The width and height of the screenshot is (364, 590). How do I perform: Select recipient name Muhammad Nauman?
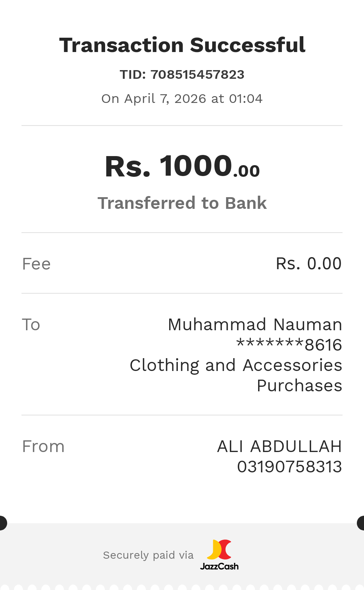pyautogui.click(x=255, y=325)
